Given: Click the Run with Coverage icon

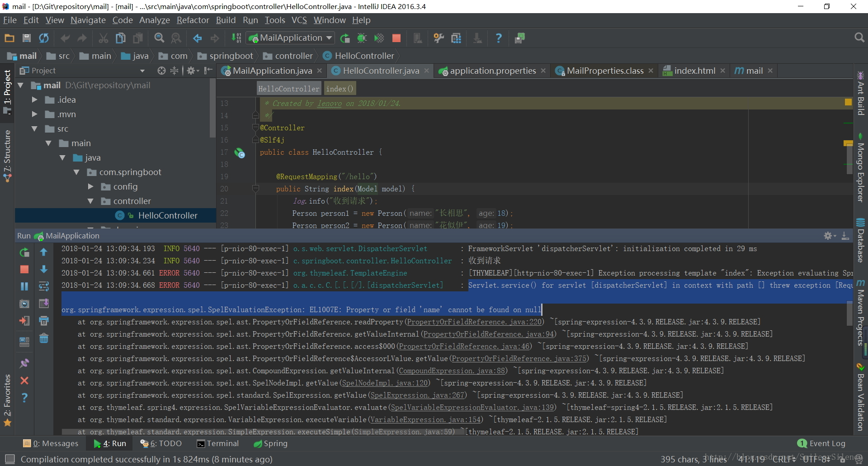Looking at the screenshot, I should tap(379, 38).
